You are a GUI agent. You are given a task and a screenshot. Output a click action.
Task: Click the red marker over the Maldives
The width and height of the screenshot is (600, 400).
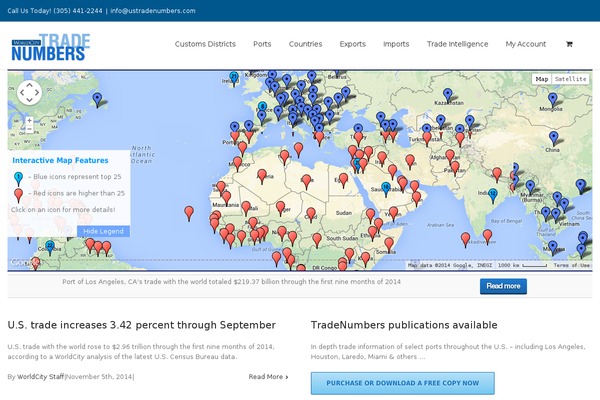[x=465, y=239]
